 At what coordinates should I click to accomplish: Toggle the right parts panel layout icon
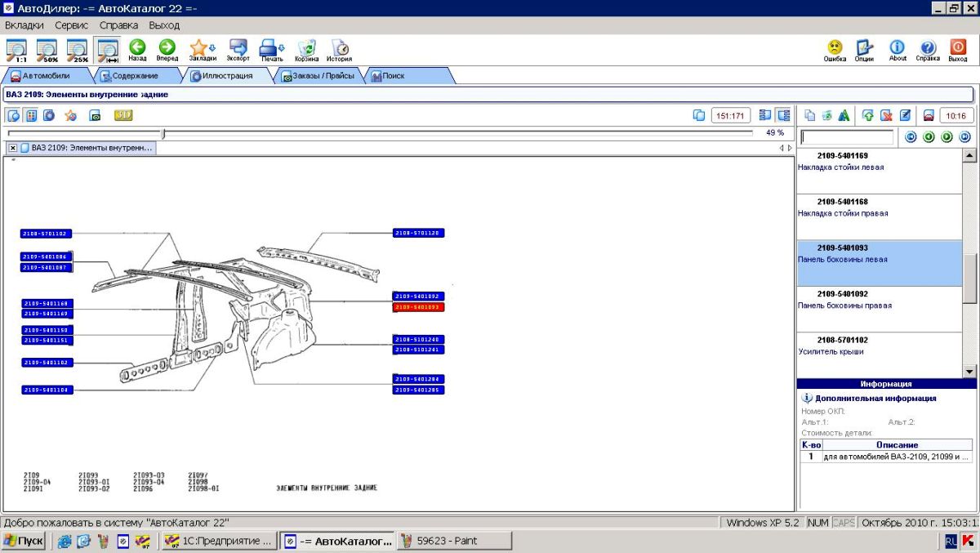coord(783,115)
